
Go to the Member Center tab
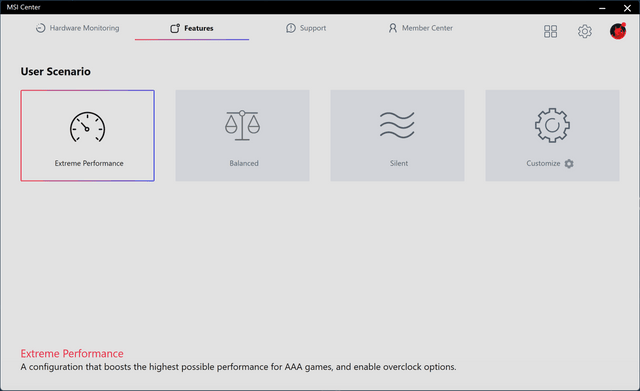(420, 28)
